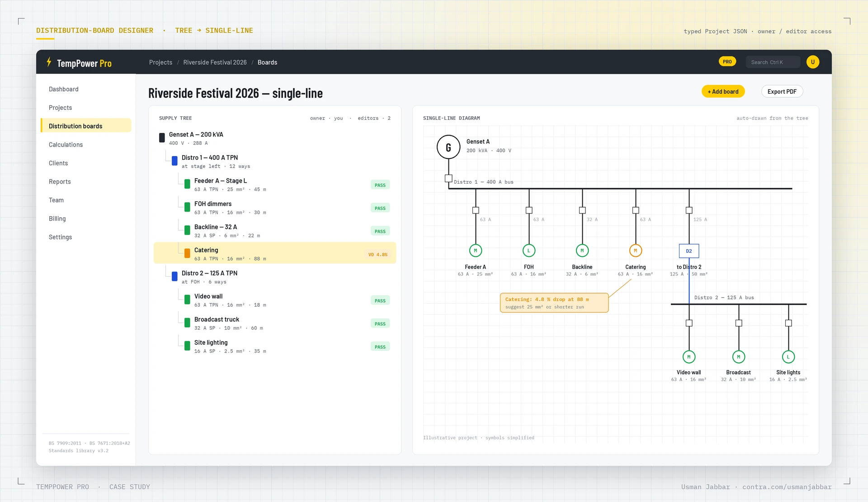The image size is (868, 502).
Task: Focus the Search field in header
Action: (x=773, y=62)
